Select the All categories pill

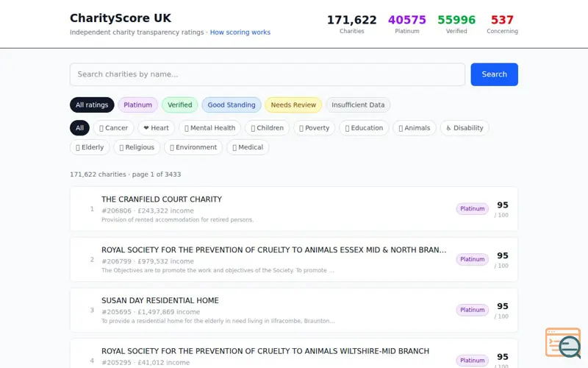[79, 127]
